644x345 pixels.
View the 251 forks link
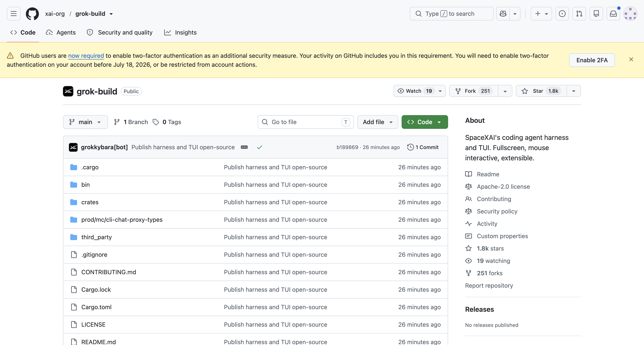click(x=484, y=273)
